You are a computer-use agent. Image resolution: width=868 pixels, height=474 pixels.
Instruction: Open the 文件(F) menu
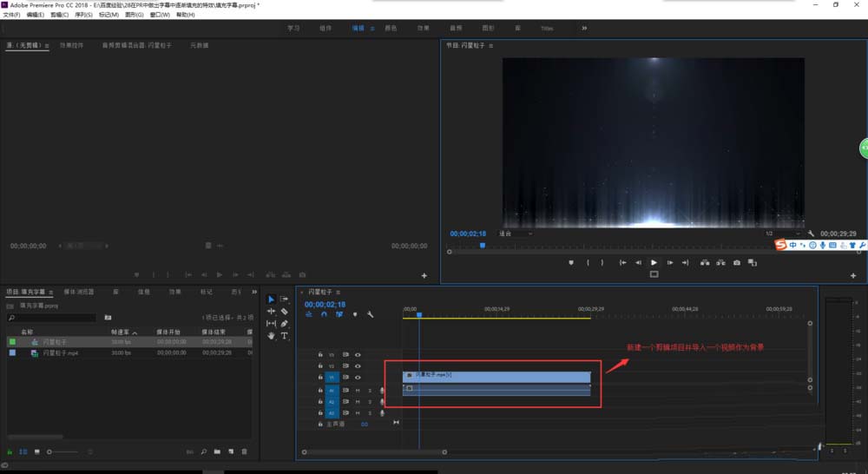[x=11, y=15]
